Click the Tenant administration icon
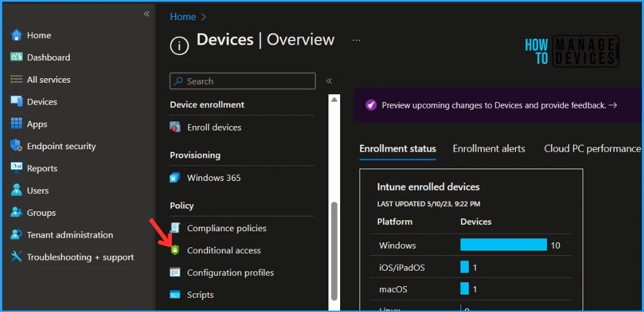The height and width of the screenshot is (312, 644). (16, 234)
